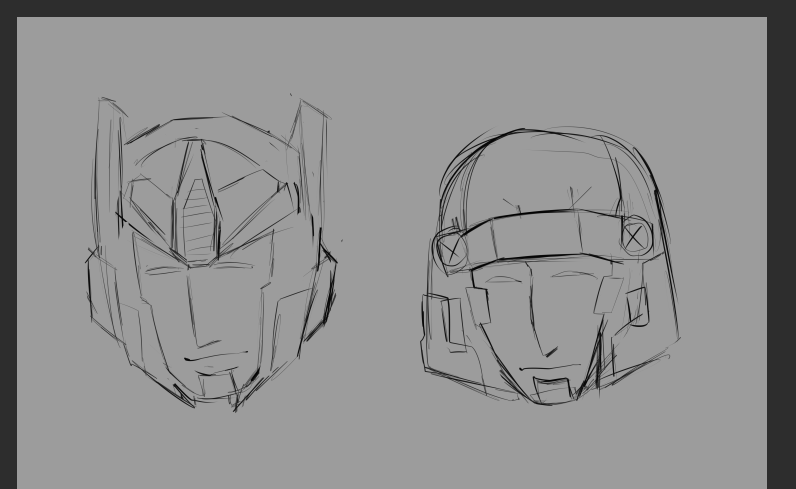Viewport: 796px width, 489px height.
Task: Click the X-marked circle on helmet's right side
Action: pos(635,236)
